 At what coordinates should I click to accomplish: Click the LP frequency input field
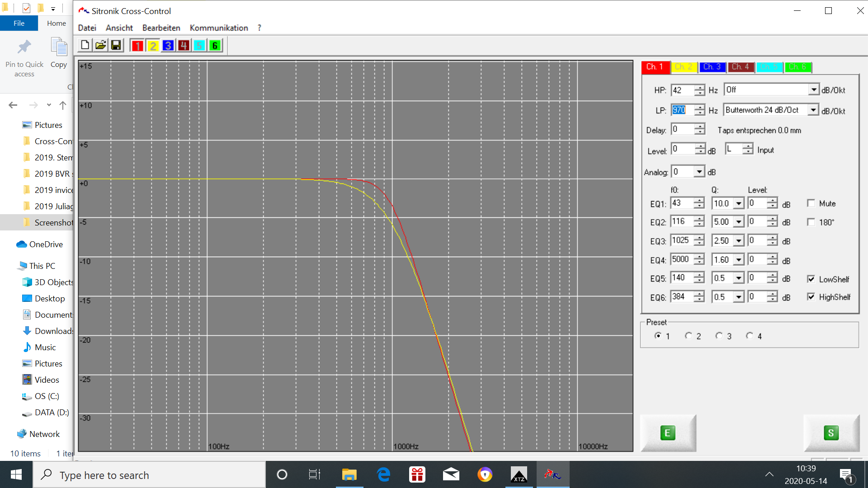point(682,110)
